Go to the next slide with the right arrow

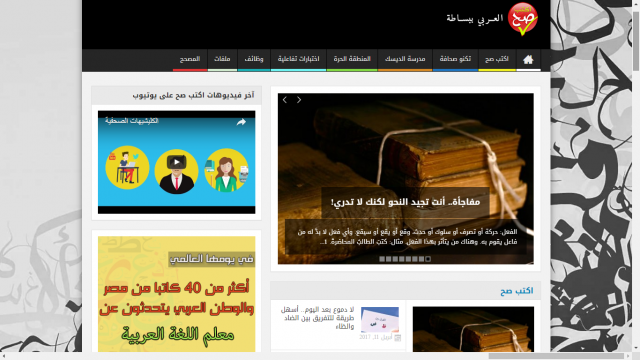coord(299,100)
